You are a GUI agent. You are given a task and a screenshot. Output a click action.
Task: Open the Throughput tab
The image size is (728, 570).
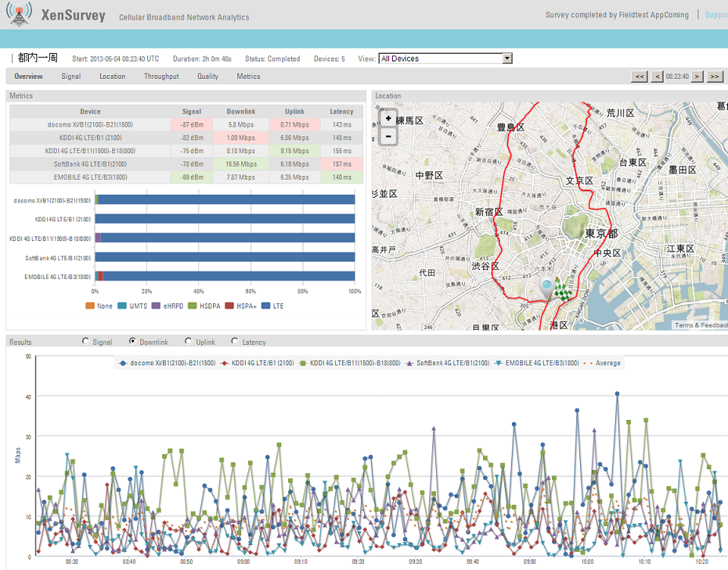tap(161, 77)
